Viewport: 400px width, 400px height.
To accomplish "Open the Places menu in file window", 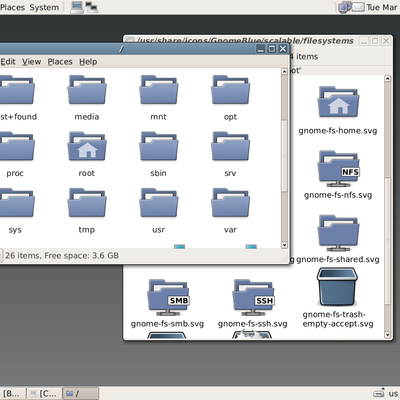I will click(60, 62).
